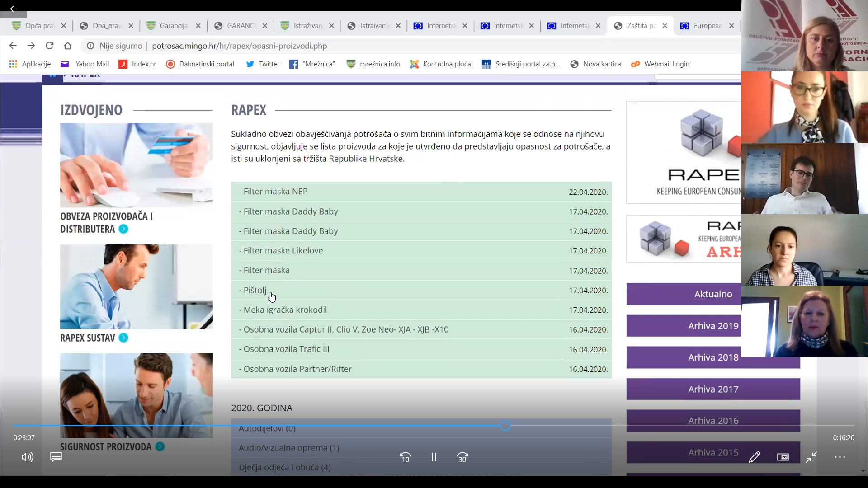Open the Pištolj list entry
The height and width of the screenshot is (488, 868).
(255, 290)
